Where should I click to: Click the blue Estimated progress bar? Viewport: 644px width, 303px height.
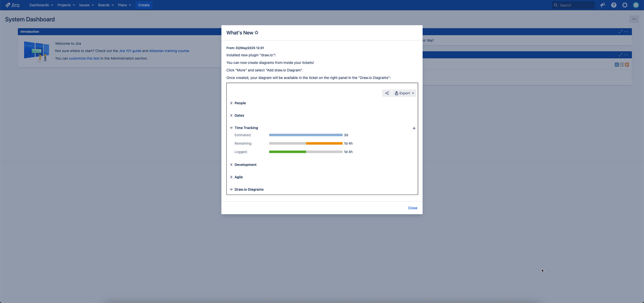click(306, 135)
